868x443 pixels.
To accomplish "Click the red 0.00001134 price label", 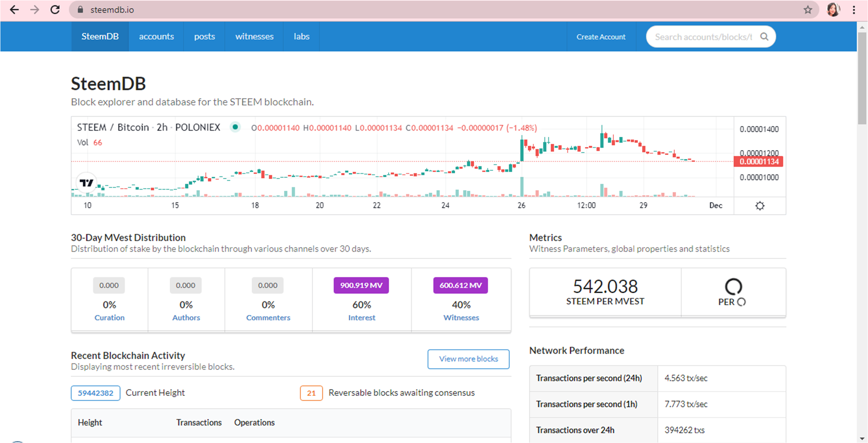I will (x=759, y=162).
